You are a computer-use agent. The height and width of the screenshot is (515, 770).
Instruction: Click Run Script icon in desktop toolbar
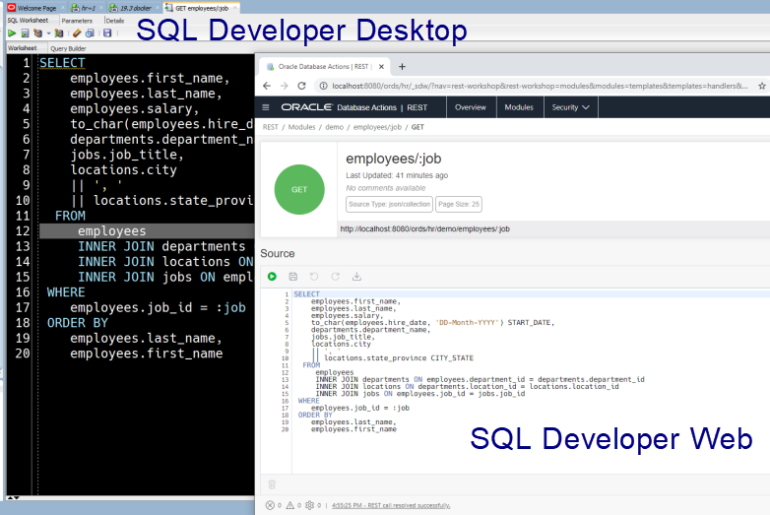(25, 33)
